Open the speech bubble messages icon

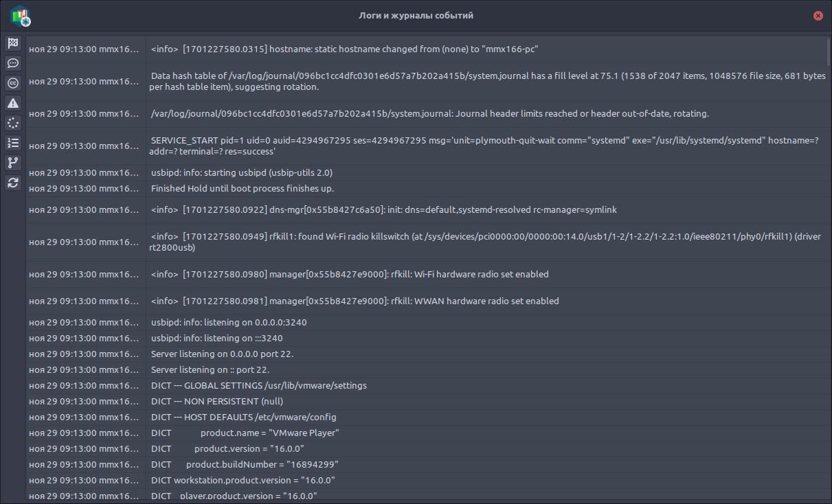13,63
